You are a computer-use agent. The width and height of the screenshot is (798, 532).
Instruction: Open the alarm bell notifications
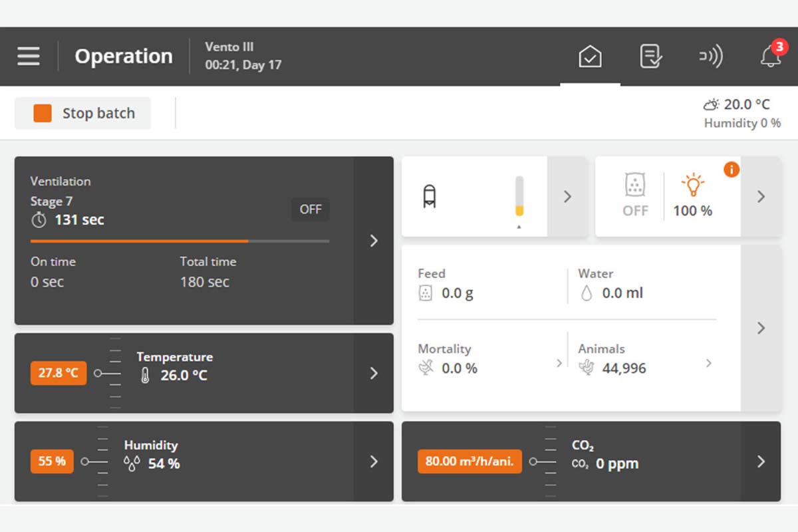click(x=771, y=57)
